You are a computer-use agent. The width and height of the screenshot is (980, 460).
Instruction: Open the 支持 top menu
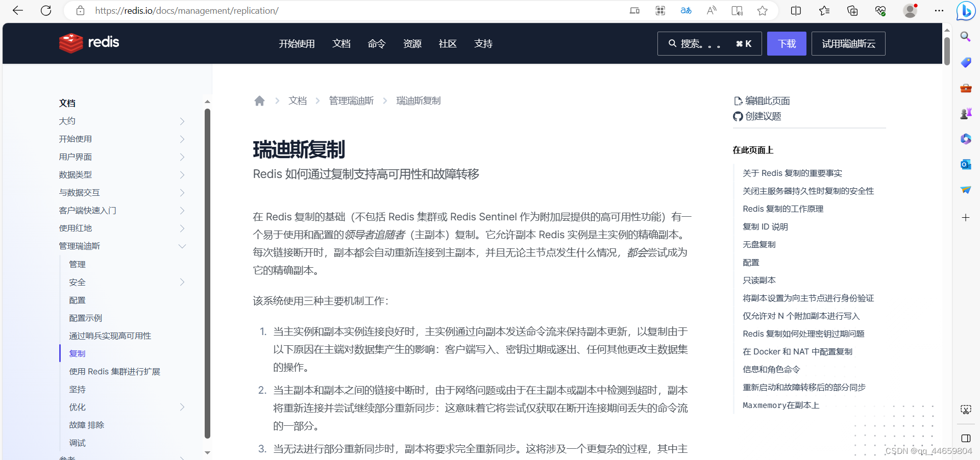[483, 44]
